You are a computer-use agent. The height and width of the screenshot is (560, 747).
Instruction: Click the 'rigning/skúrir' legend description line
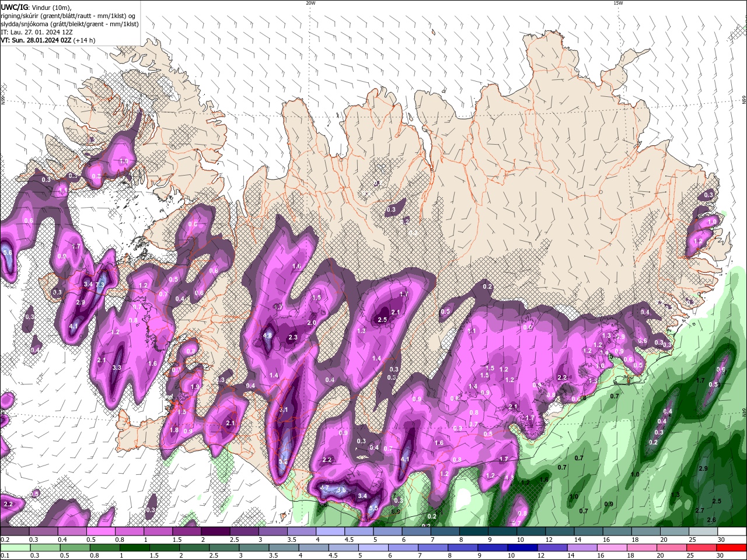pyautogui.click(x=69, y=16)
